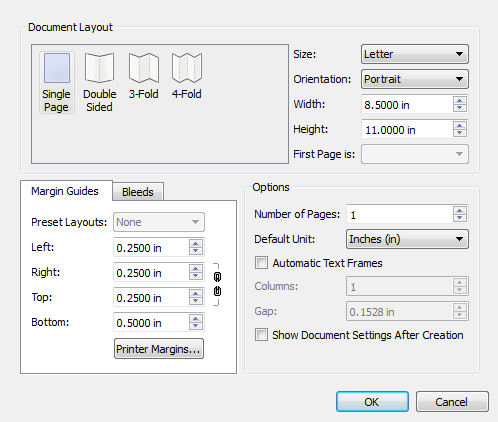
Task: Open the Size dropdown showing Letter
Action: [415, 54]
